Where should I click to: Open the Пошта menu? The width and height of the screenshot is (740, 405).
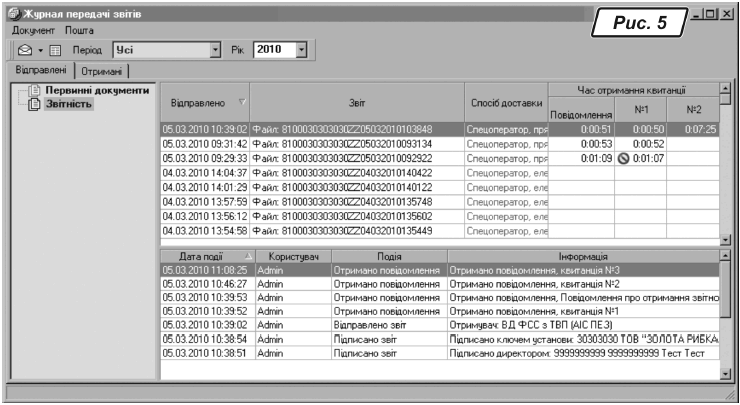point(81,31)
